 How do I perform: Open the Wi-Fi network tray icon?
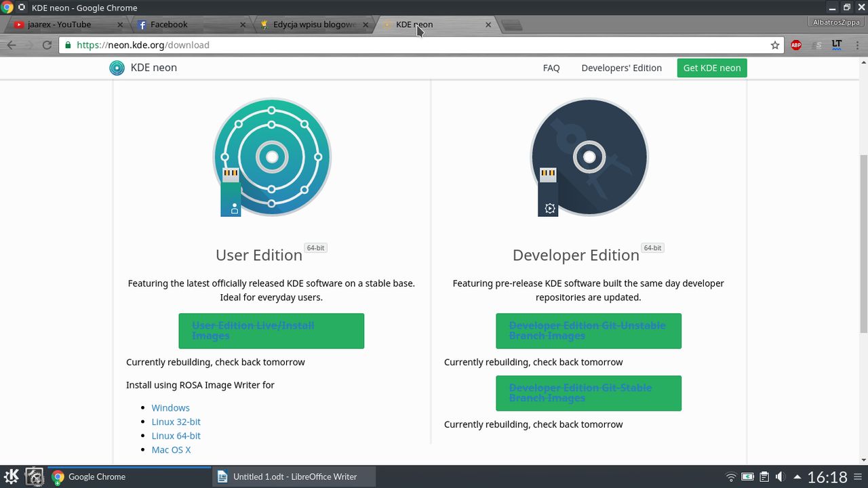[x=731, y=476]
